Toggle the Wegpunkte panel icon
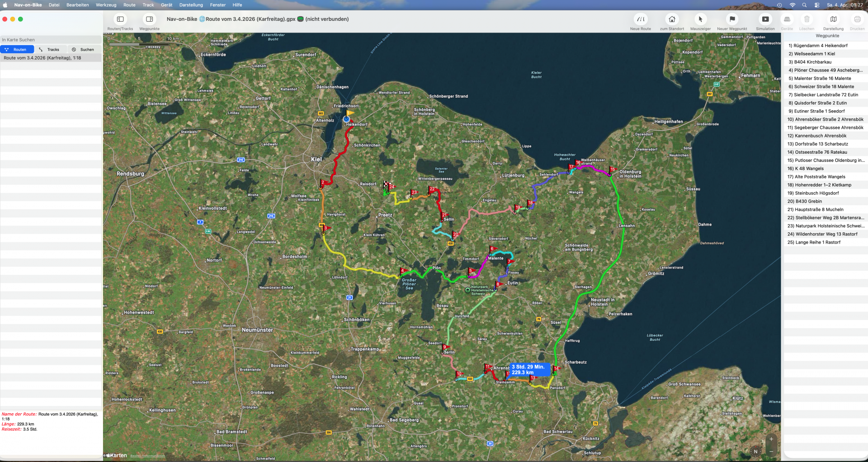 click(149, 19)
